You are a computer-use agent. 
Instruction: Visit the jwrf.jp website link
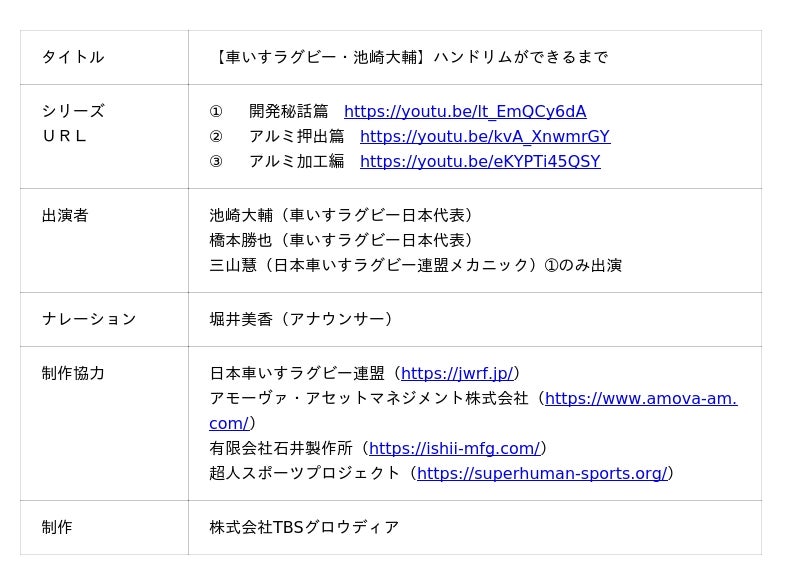[457, 374]
